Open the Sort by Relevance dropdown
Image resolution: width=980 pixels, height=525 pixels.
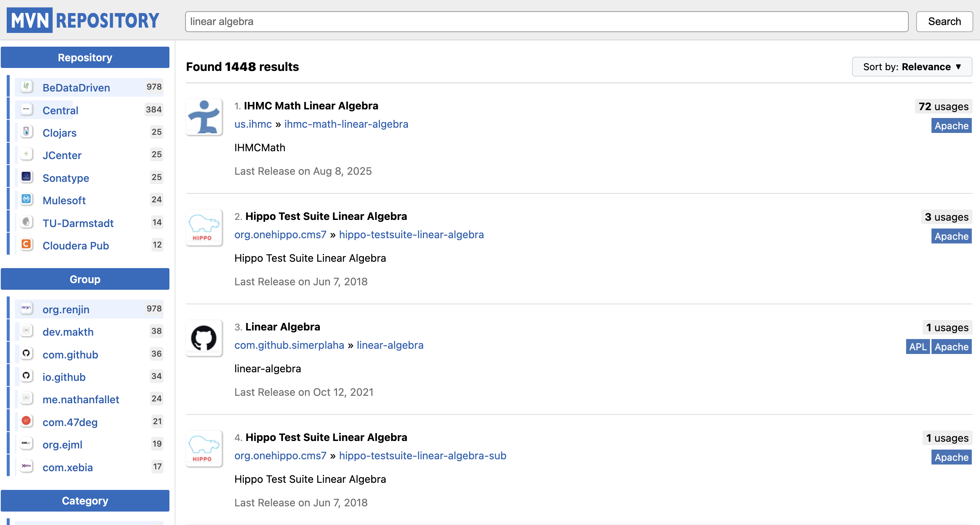[912, 66]
